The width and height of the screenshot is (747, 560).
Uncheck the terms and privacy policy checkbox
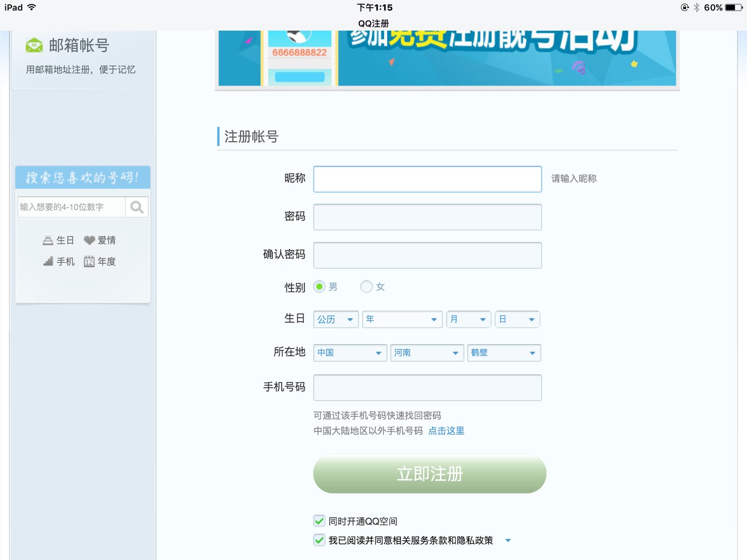pos(319,540)
